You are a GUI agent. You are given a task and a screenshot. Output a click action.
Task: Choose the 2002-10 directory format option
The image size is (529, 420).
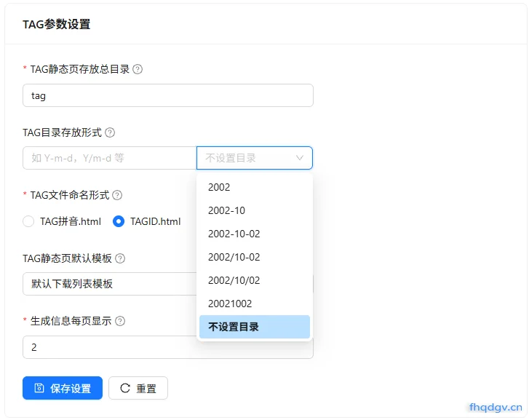point(255,210)
